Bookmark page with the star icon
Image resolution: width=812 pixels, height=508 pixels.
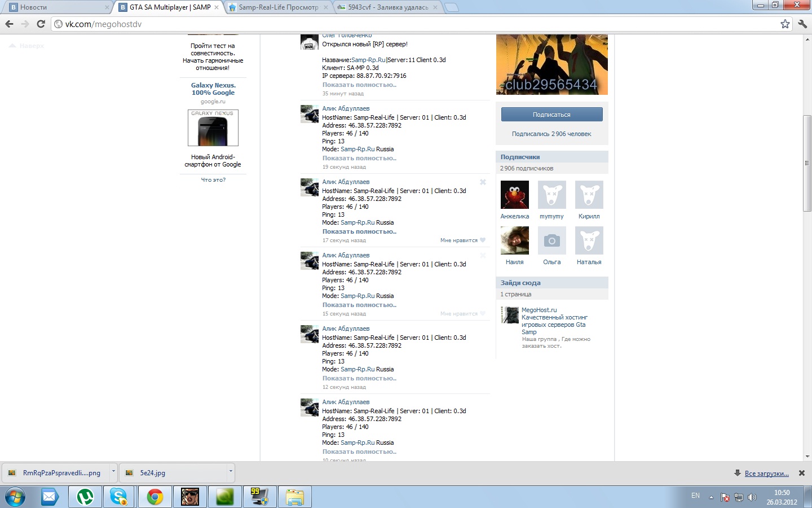(x=785, y=24)
